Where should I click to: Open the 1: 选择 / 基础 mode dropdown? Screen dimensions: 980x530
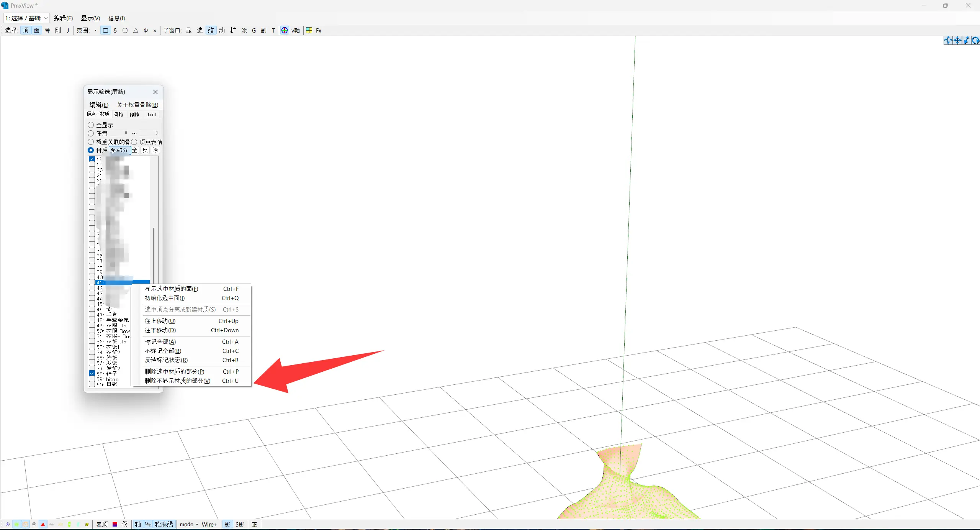click(x=26, y=18)
